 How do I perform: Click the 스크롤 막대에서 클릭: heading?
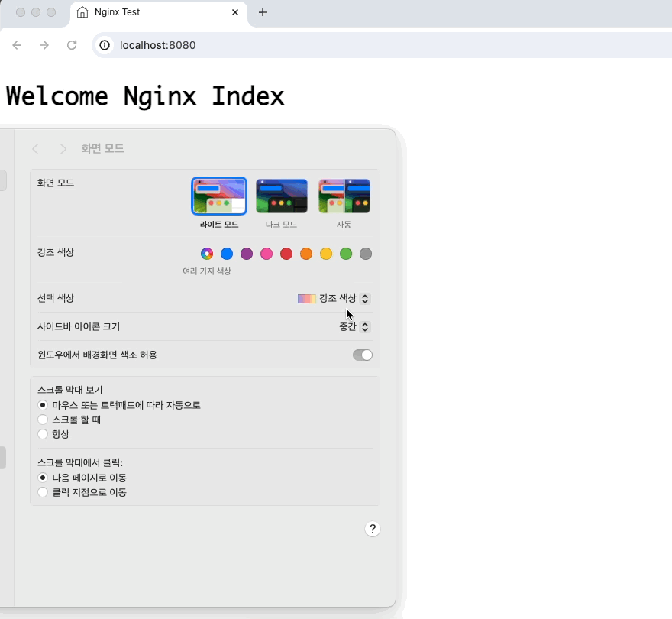click(x=80, y=462)
